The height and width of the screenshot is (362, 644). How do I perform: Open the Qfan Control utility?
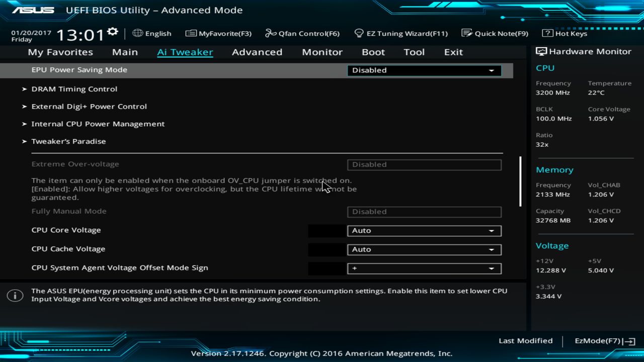[x=302, y=33]
